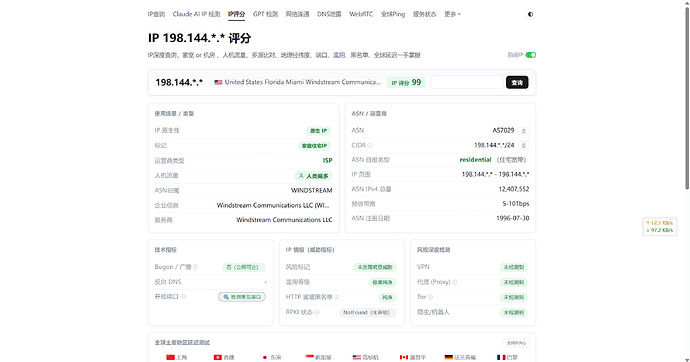Expand the 更多 navigation dropdown

452,14
